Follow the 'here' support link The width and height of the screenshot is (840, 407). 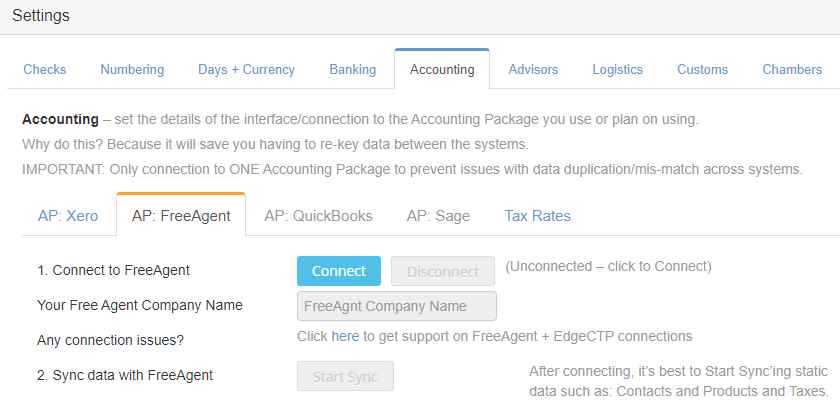[x=345, y=336]
